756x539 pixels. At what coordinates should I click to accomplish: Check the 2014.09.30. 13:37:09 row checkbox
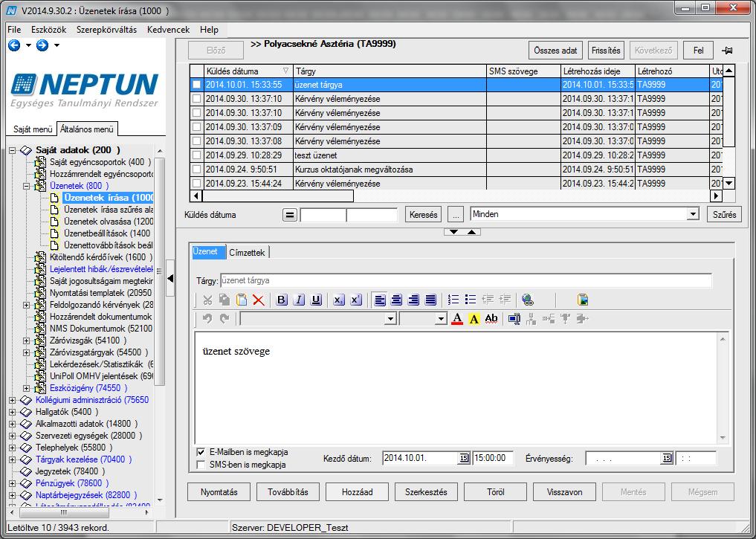point(196,127)
